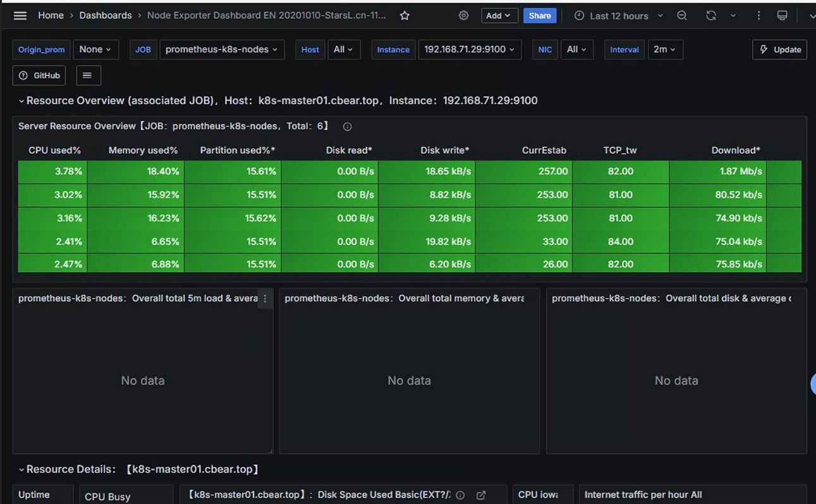Open the Instance 192.168.71.29:9100 dropdown

(470, 49)
